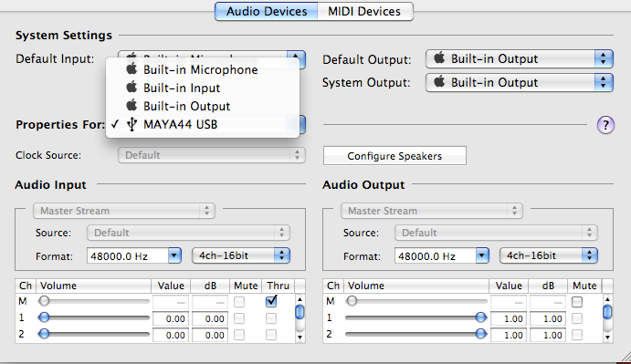631x364 pixels.
Task: Open the Default Output dropdown
Action: pos(519,59)
